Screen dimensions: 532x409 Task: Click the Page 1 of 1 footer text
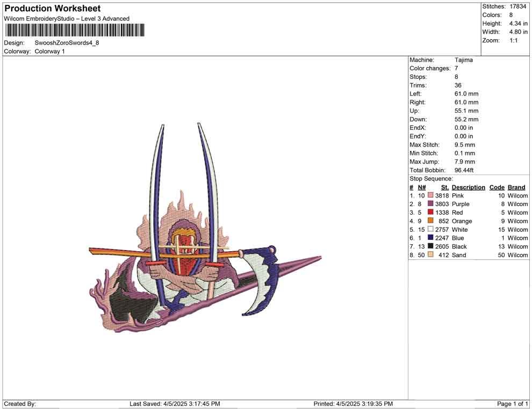click(512, 404)
